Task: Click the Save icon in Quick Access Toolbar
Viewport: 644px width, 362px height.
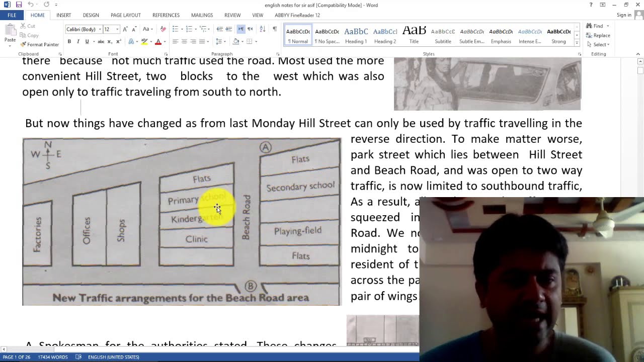Action: pos(19,5)
